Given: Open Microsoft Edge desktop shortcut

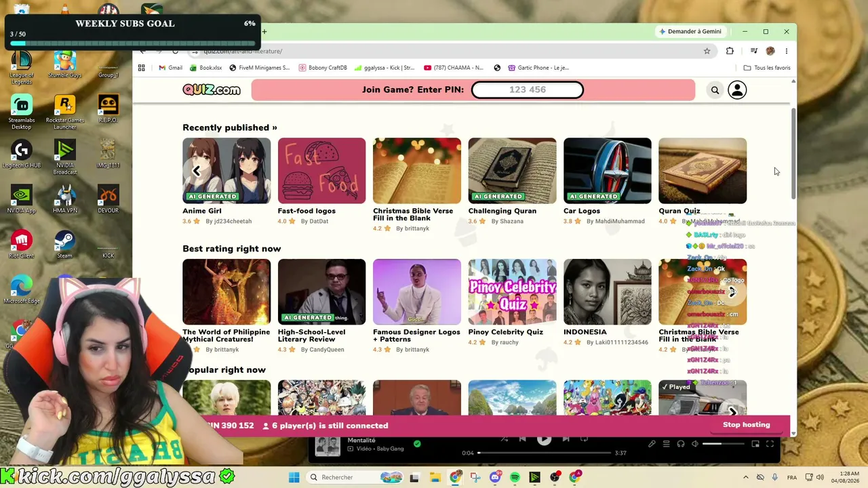Looking at the screenshot, I should click(x=22, y=289).
